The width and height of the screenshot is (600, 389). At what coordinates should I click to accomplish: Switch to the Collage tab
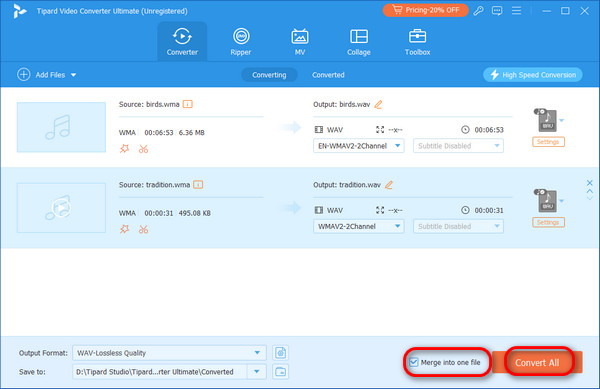(359, 42)
